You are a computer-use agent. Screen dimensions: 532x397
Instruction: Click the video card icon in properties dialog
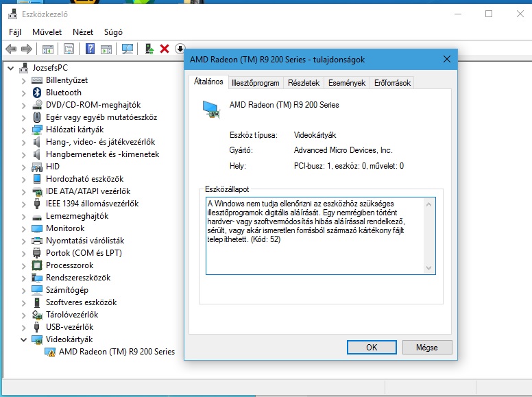211,110
